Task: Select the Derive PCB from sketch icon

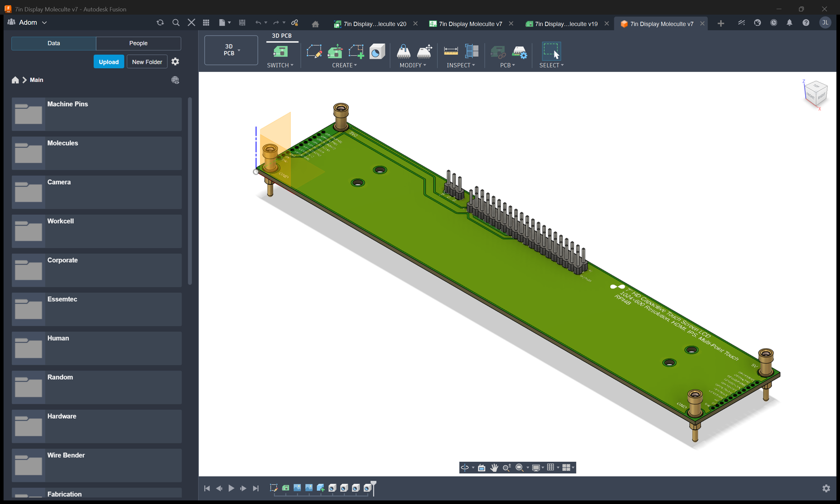Action: click(x=356, y=51)
